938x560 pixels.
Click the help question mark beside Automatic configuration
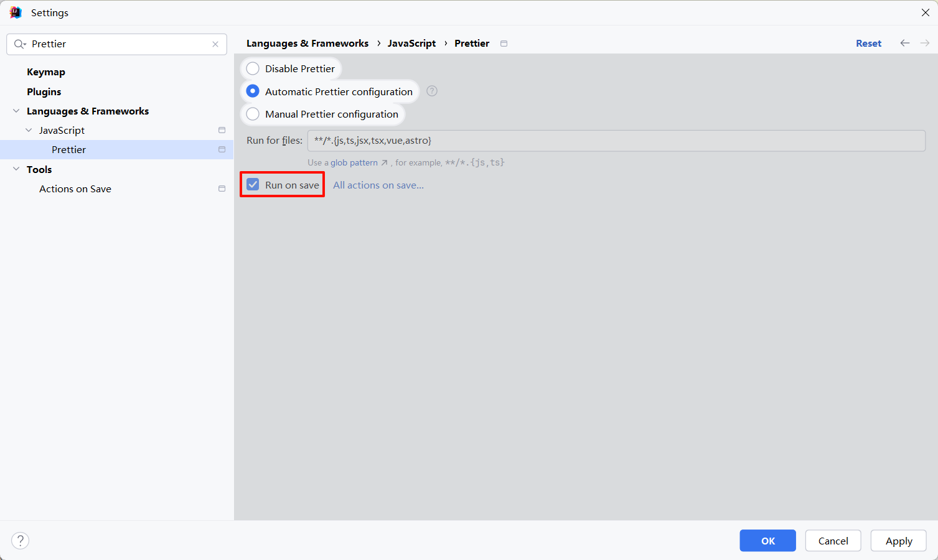click(x=432, y=91)
